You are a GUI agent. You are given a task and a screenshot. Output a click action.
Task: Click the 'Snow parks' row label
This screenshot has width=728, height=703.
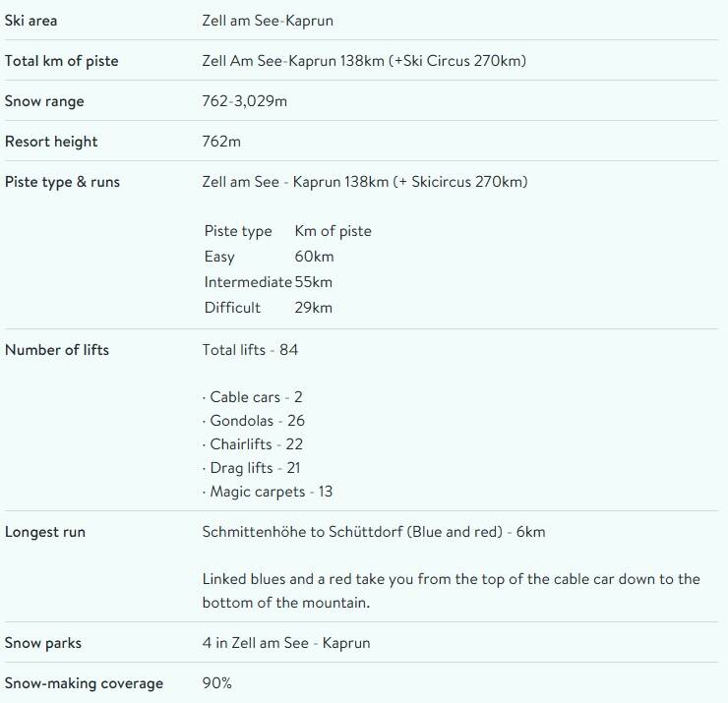pos(43,643)
